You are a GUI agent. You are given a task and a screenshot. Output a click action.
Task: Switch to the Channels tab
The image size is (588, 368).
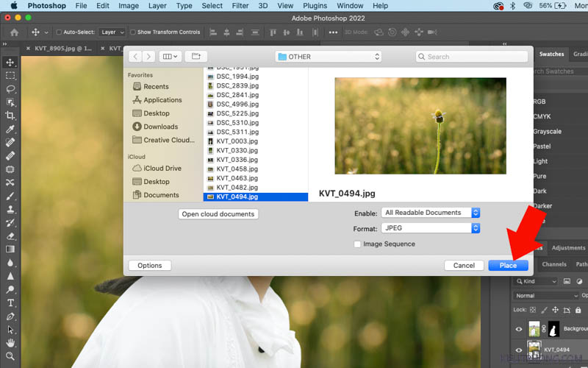click(x=554, y=264)
